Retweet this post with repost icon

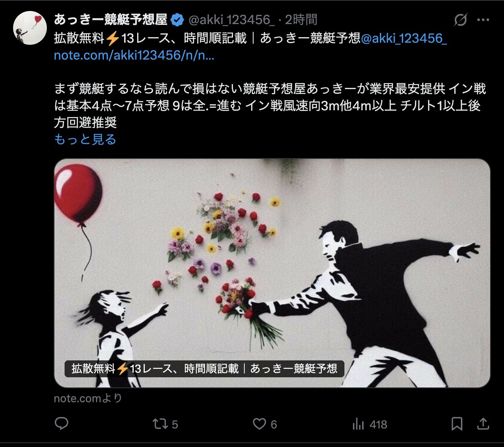coord(160,424)
